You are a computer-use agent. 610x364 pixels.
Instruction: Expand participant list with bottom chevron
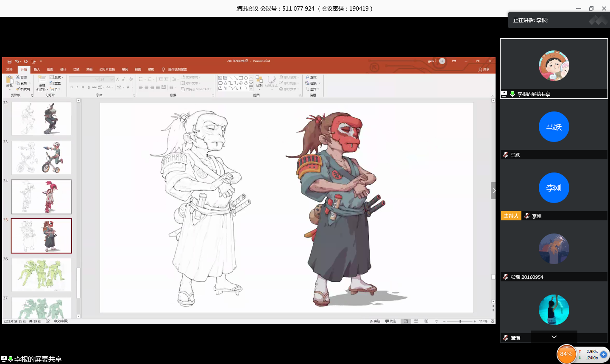554,337
